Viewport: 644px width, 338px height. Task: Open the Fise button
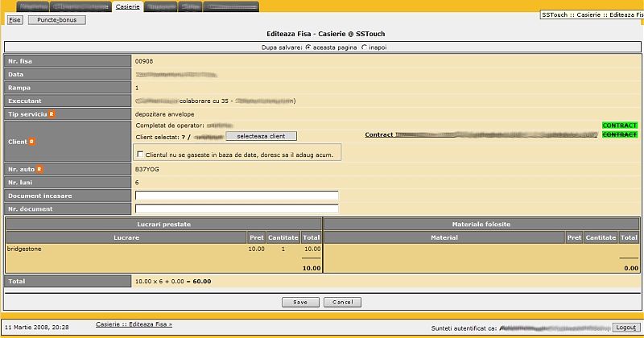(x=14, y=19)
